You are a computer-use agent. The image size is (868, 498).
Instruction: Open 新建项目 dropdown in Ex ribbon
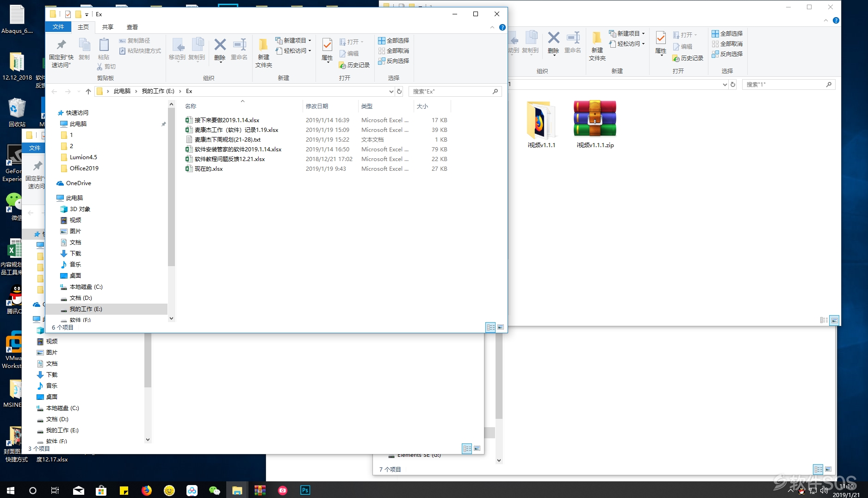pos(293,41)
